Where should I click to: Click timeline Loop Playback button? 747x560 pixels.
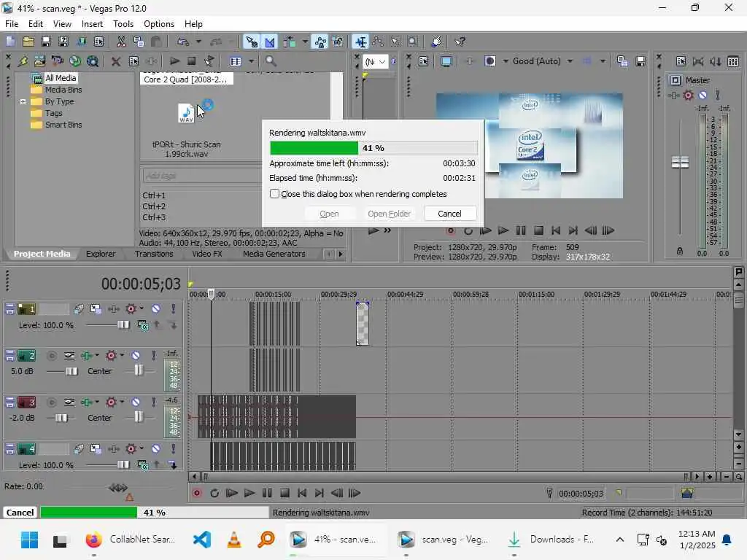(214, 494)
